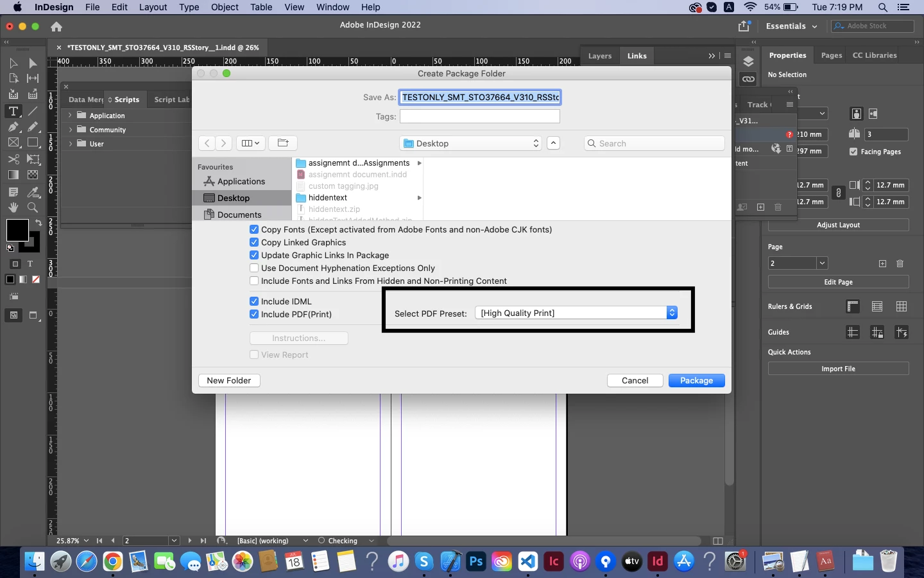Expand User scripts folder
Image resolution: width=924 pixels, height=578 pixels.
click(x=70, y=144)
